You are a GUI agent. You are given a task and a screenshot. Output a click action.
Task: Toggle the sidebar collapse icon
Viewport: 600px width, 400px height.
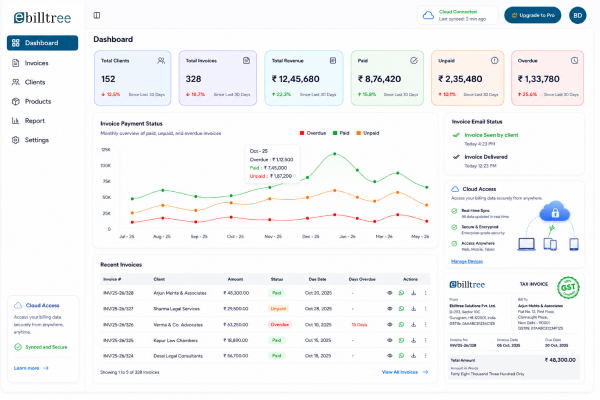coord(97,15)
